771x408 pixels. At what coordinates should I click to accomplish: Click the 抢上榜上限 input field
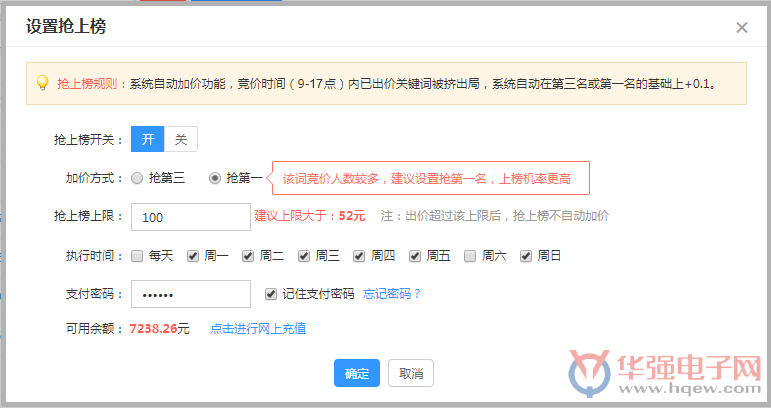pos(190,217)
